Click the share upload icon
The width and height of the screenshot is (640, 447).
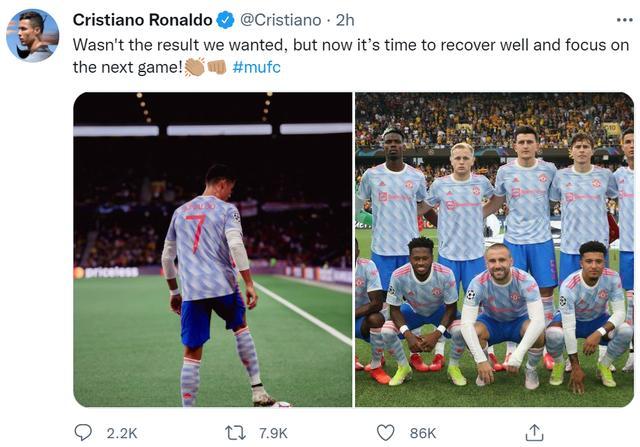coord(534,431)
